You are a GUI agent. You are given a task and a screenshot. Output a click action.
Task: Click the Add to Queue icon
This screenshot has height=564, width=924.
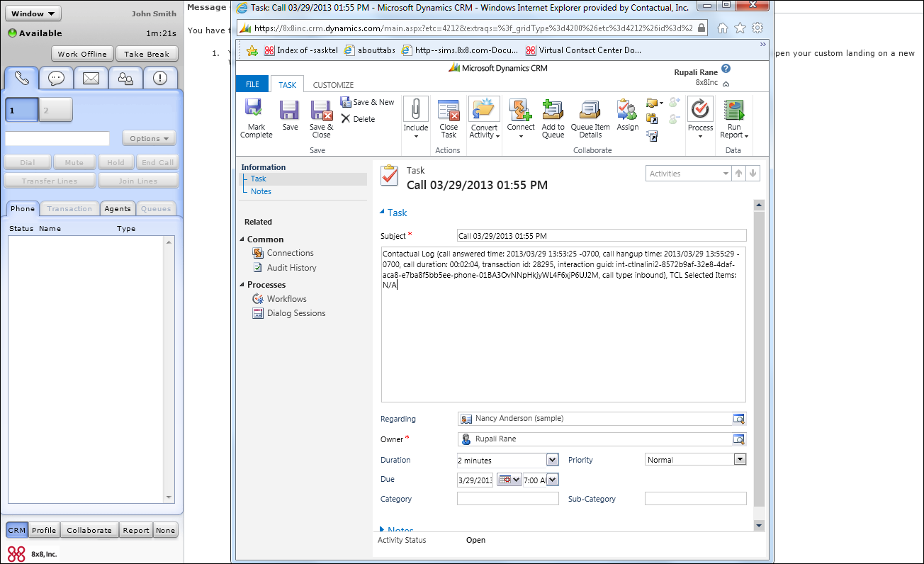(553, 111)
